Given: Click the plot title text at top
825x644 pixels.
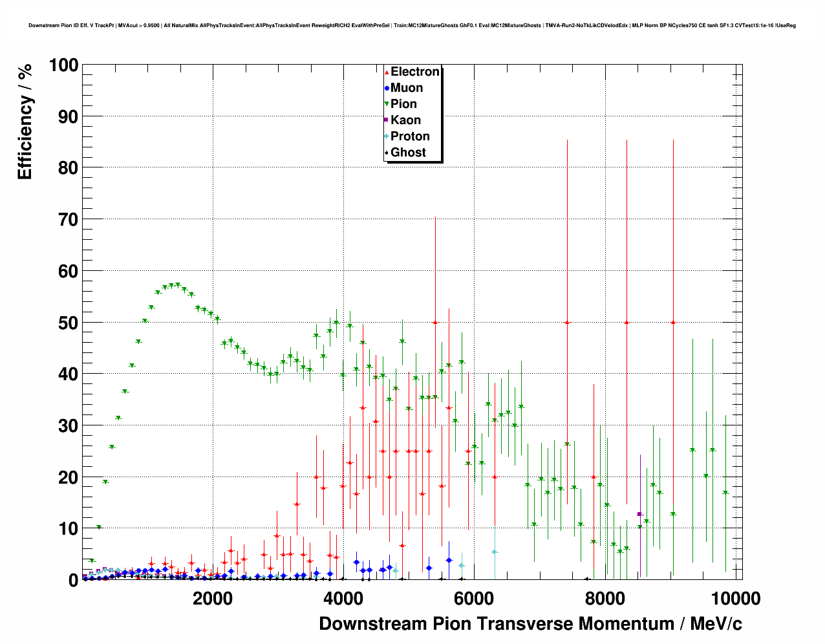Looking at the screenshot, I should click(412, 26).
